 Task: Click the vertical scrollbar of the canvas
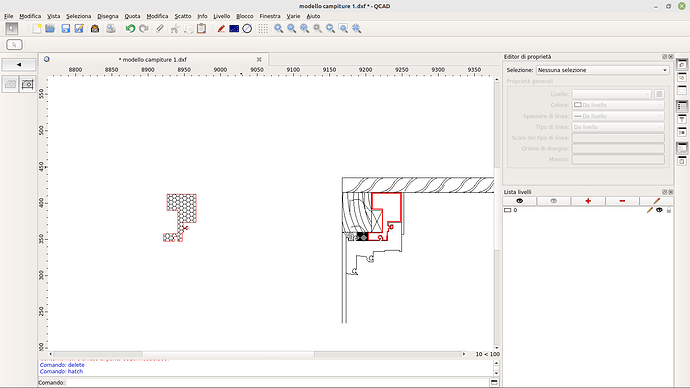pyautogui.click(x=497, y=212)
